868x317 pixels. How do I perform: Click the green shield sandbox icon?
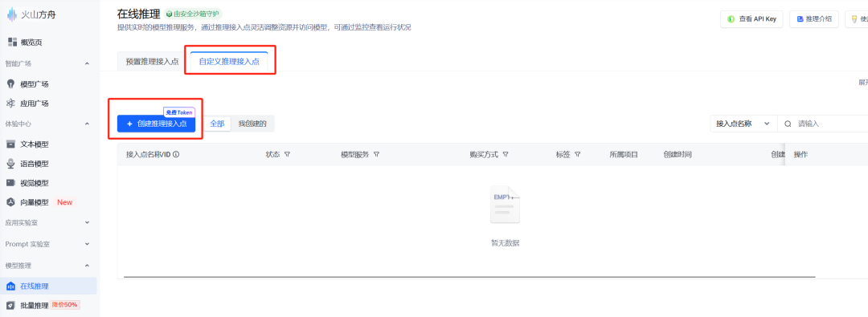coord(169,14)
